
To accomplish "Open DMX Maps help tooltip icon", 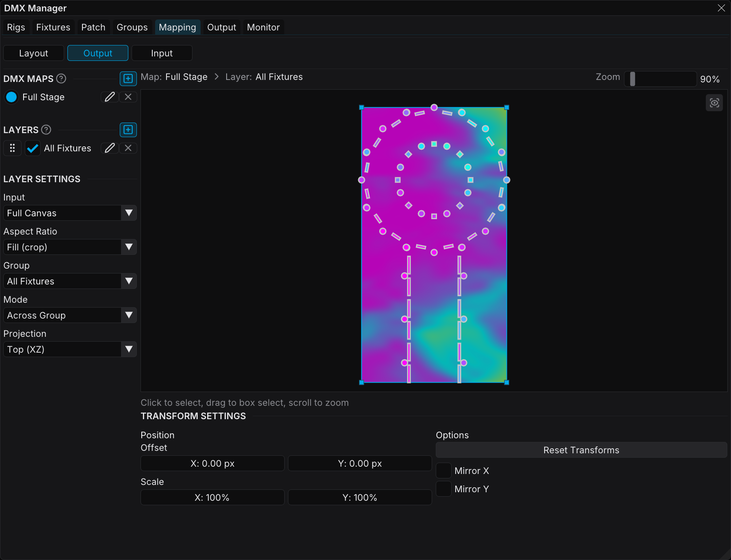I will coord(61,78).
